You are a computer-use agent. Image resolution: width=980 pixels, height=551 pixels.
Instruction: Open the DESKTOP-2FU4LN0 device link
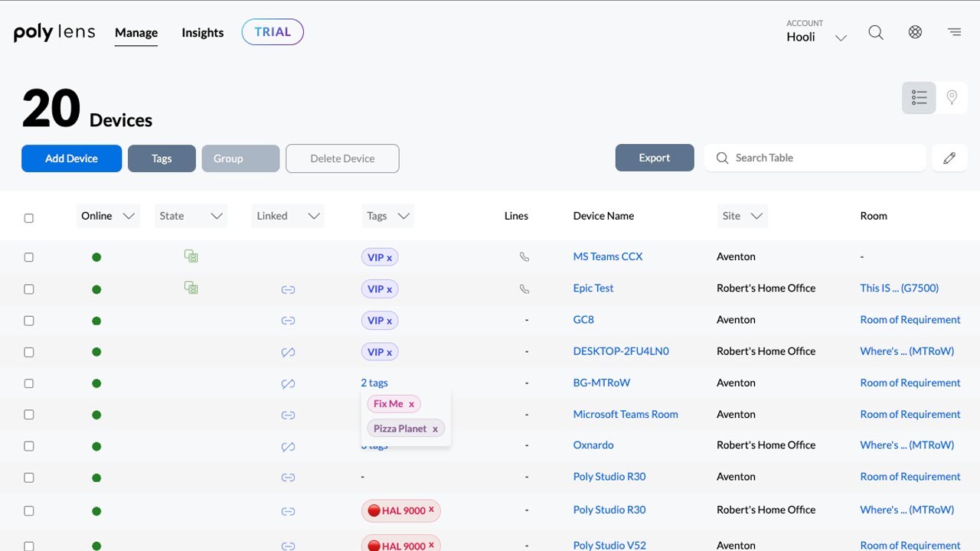coord(621,351)
